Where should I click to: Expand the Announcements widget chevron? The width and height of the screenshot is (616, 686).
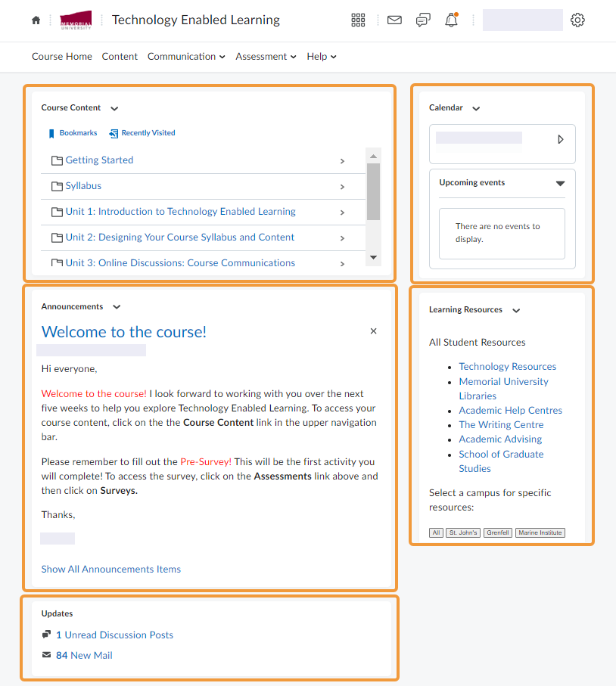coord(117,307)
